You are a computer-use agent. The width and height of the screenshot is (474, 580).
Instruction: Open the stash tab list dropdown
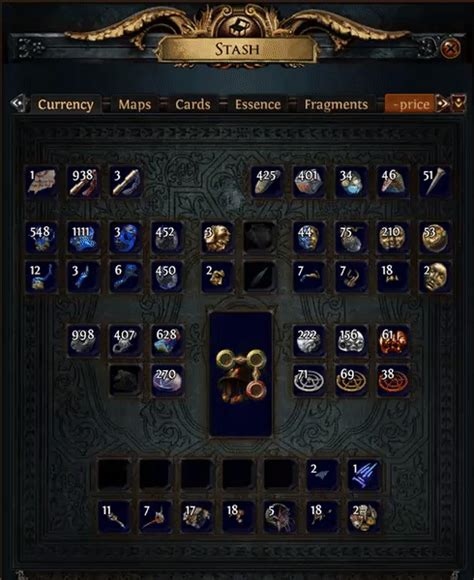point(458,103)
